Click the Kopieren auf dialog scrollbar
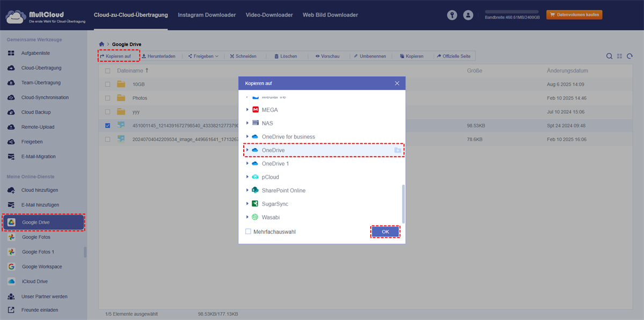 click(403, 205)
